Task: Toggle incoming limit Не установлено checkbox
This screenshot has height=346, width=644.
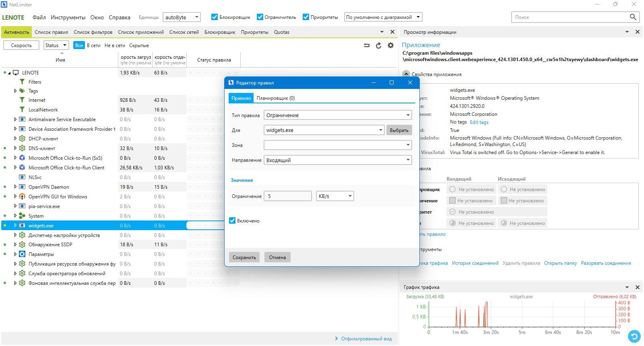Action: tap(452, 200)
